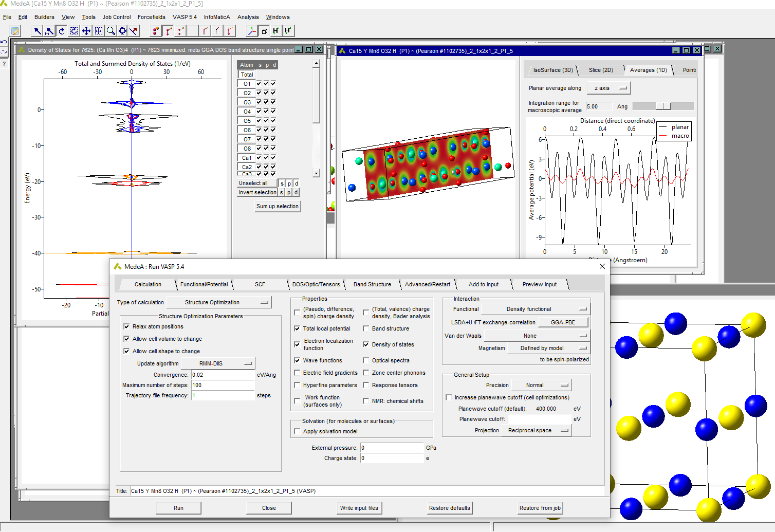Screen dimensions: 775x532
Task: Open the Magnetism Defined by model dropdown
Action: pos(537,348)
